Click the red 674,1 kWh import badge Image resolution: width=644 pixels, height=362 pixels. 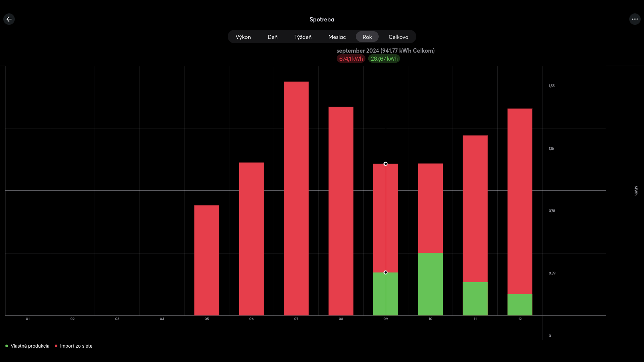tap(351, 59)
